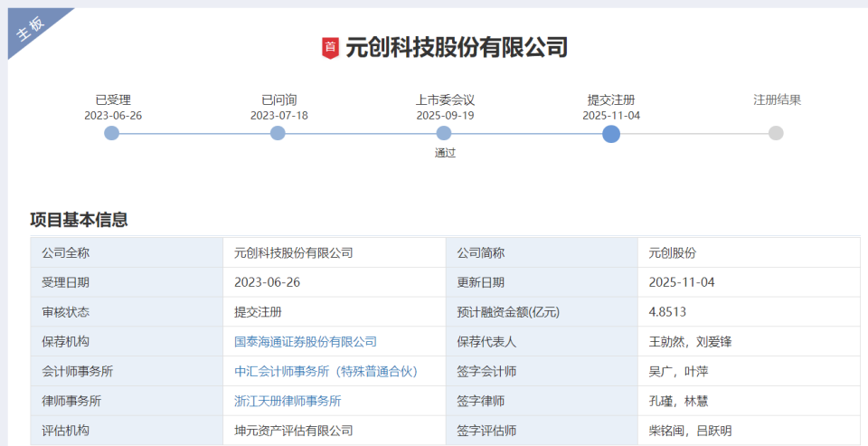This screenshot has height=446, width=868.
Task: Click the 孔瑾，林慧 signing lawyers cell
Action: [749, 401]
